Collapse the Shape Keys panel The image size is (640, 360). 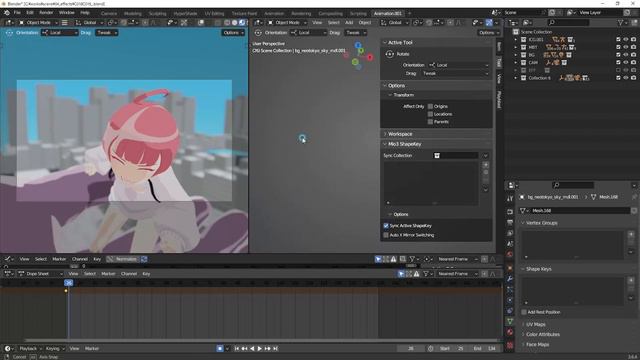tap(538, 269)
